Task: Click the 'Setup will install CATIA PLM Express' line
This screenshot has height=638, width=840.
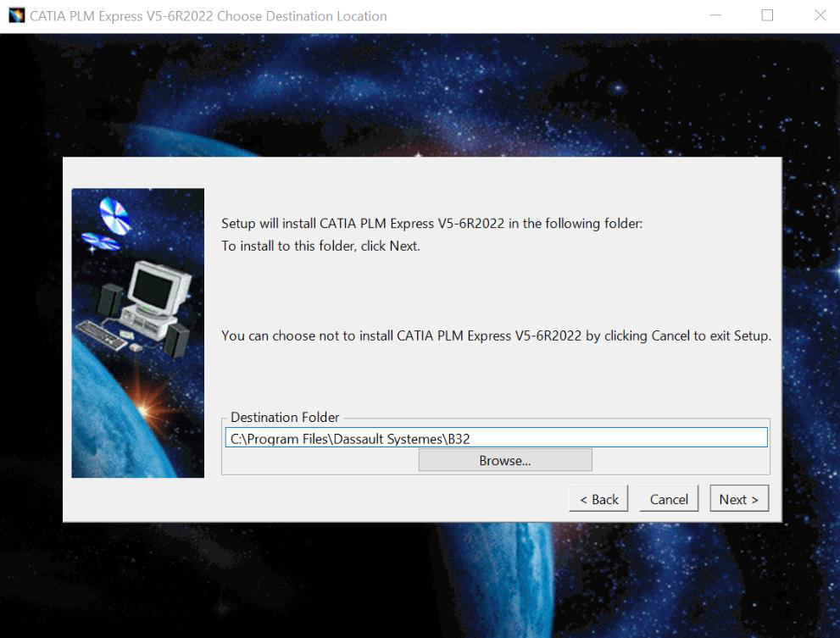Action: pyautogui.click(x=431, y=224)
